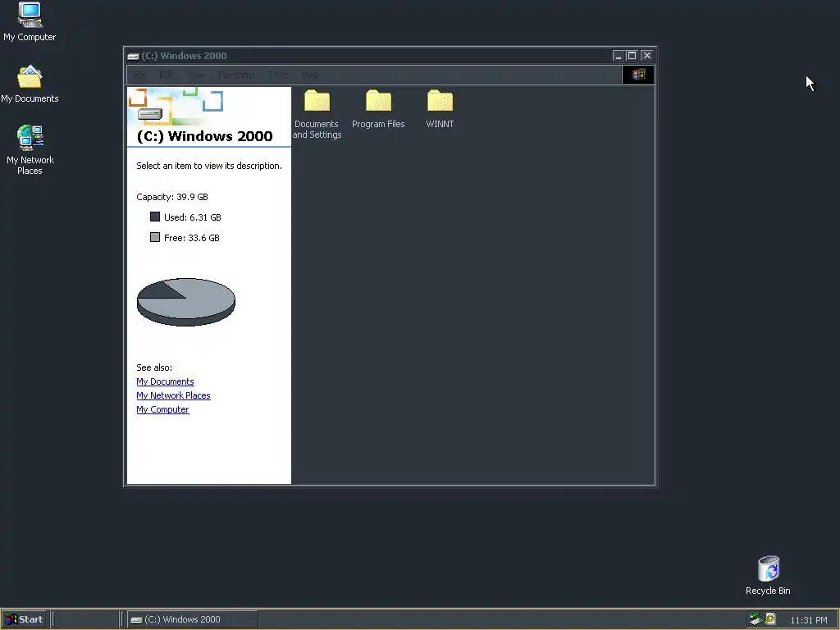Screen dimensions: 840x630
Task: Follow the My Network Places link under See also
Action: pyautogui.click(x=173, y=395)
